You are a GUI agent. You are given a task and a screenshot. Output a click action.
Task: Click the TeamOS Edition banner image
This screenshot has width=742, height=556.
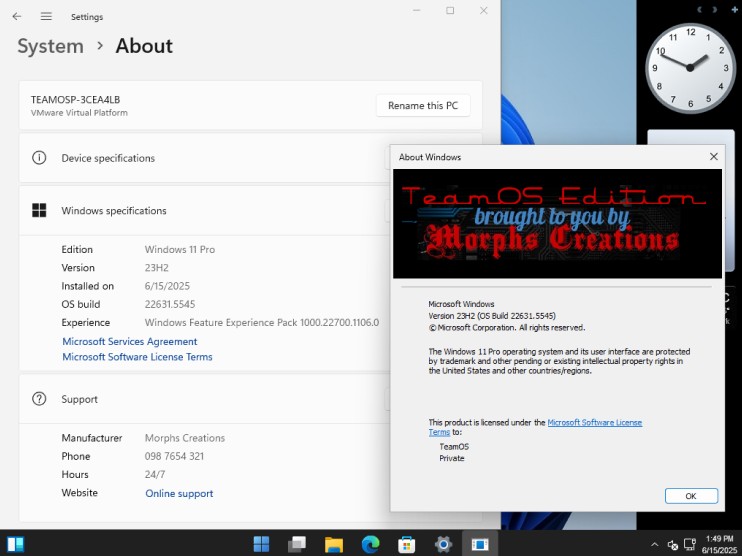[557, 224]
